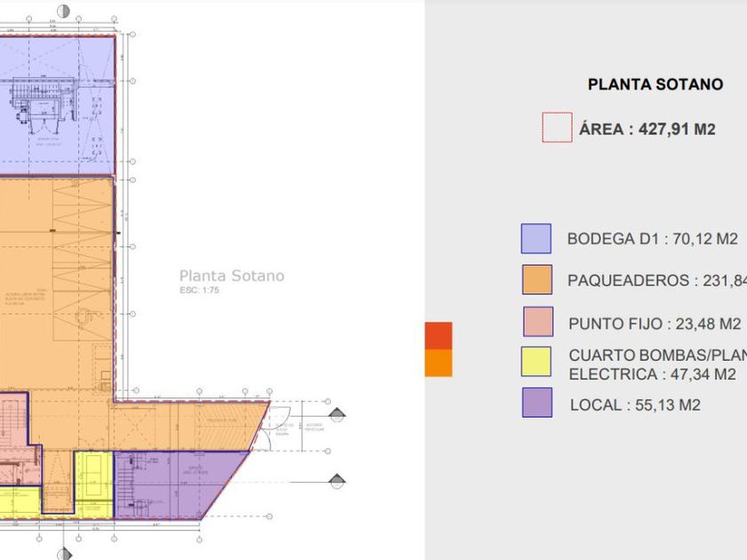Viewport: 747px width, 560px height.
Task: Click the large orange parking zone on plan
Action: pos(56,285)
